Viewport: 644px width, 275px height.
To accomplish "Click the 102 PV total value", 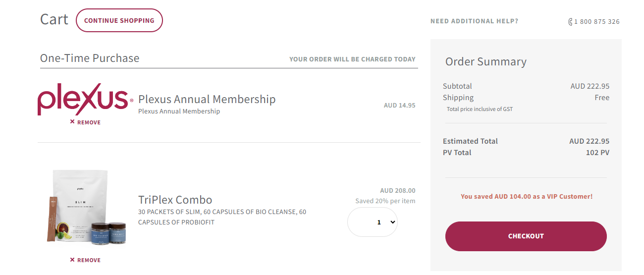I will click(x=597, y=153).
